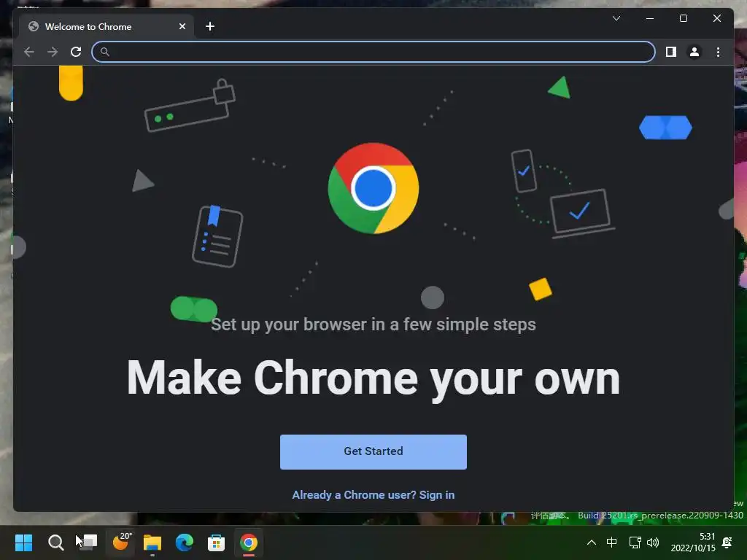The height and width of the screenshot is (560, 747).
Task: Click the search magnifier in address bar
Action: click(105, 52)
